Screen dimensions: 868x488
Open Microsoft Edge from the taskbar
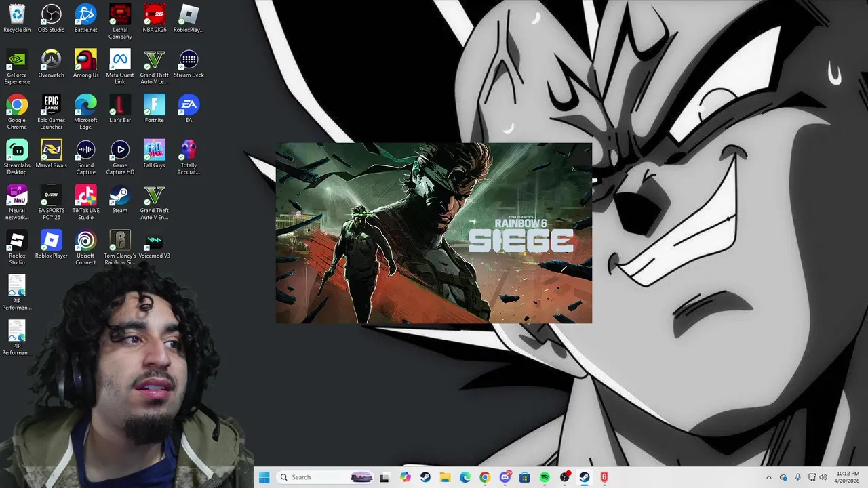(x=465, y=477)
